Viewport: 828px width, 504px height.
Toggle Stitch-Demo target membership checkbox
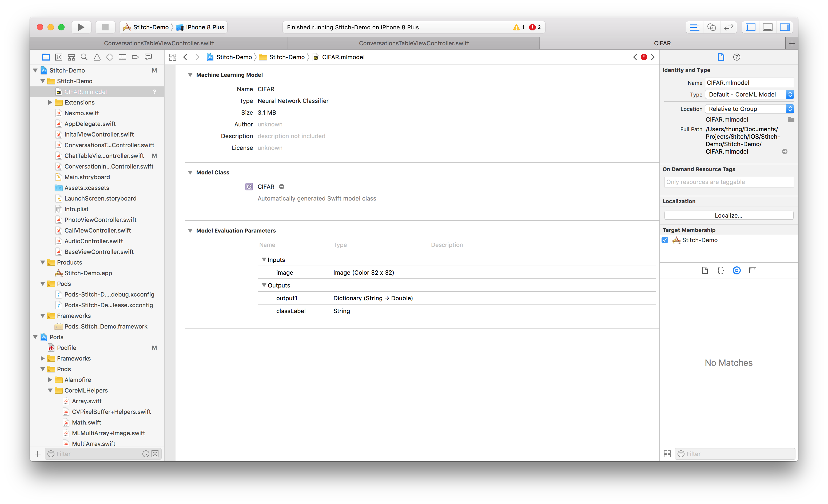pos(665,240)
